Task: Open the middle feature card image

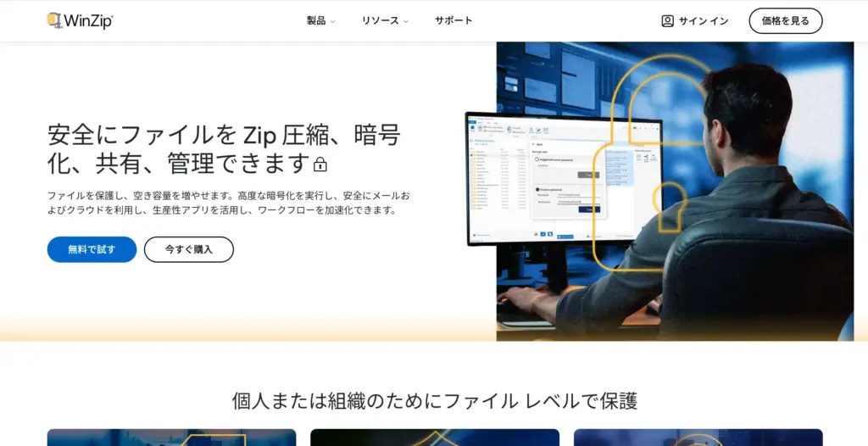Action: pos(435,438)
